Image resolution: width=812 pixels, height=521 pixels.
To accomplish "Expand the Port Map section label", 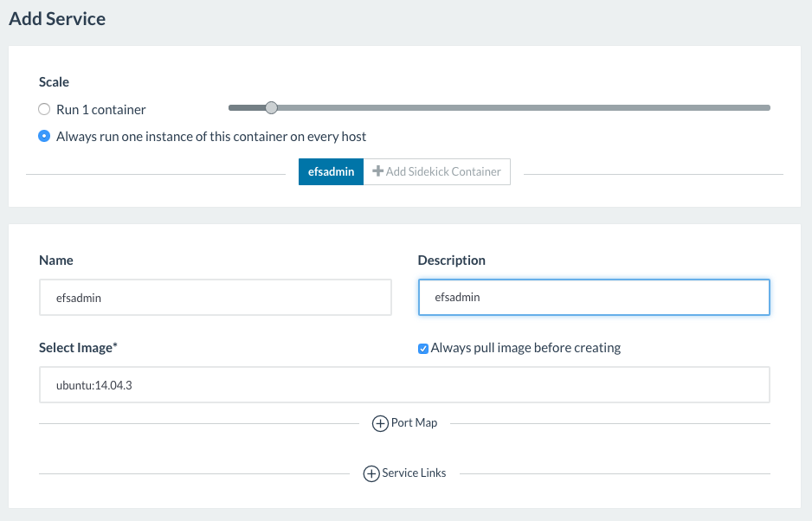I will pyautogui.click(x=414, y=423).
